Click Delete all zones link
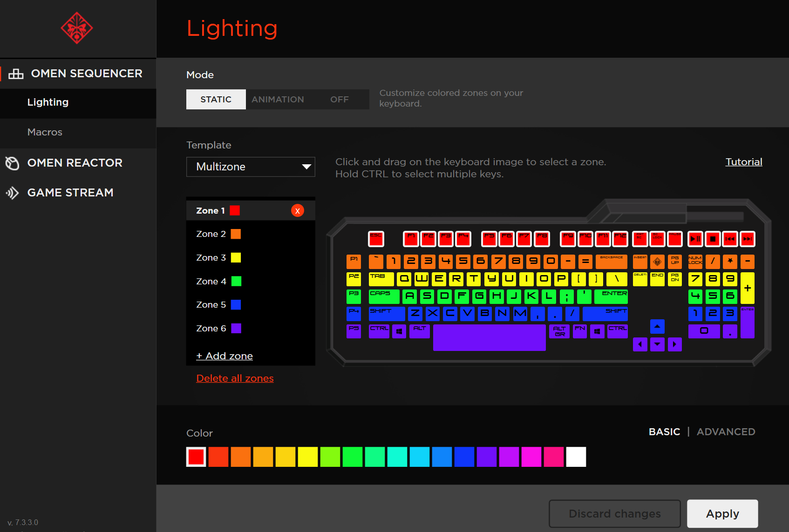 pyautogui.click(x=235, y=378)
